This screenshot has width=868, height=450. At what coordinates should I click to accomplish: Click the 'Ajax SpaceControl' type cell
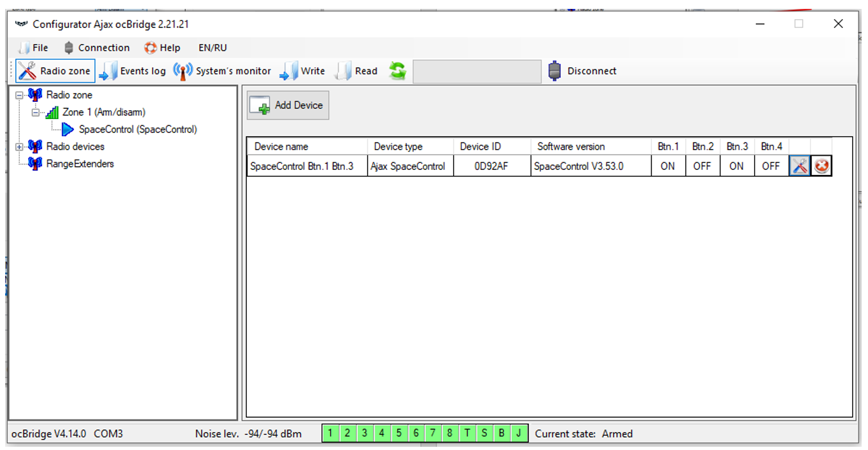[410, 166]
